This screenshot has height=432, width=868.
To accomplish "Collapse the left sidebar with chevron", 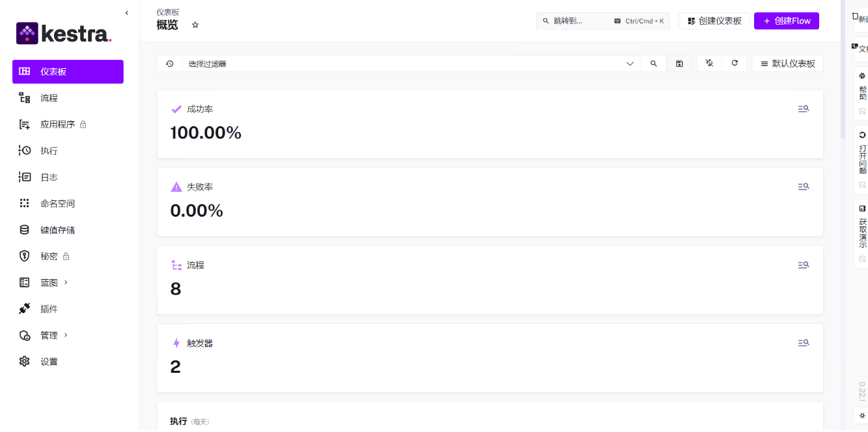I will click(x=126, y=13).
